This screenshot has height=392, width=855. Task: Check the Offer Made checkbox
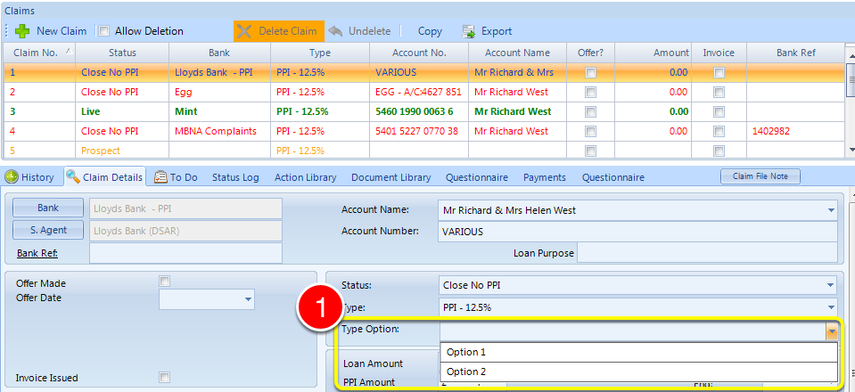click(164, 281)
